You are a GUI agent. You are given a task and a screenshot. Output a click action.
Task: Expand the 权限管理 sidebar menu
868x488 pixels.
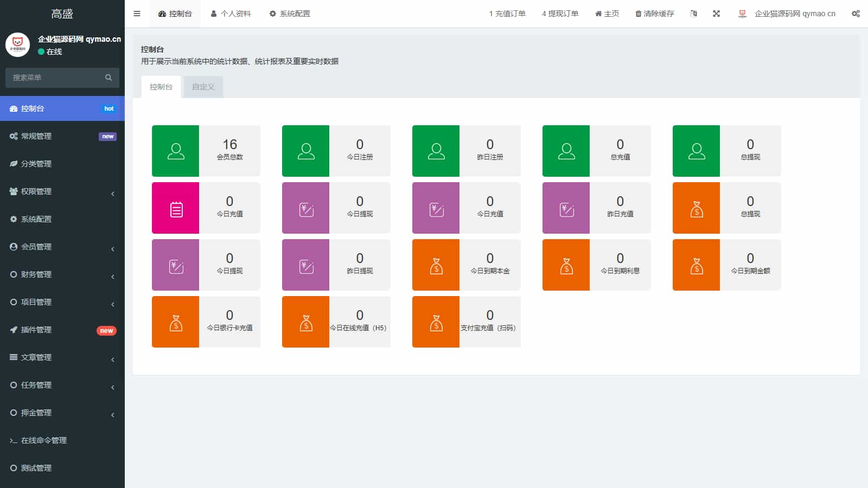pos(62,191)
